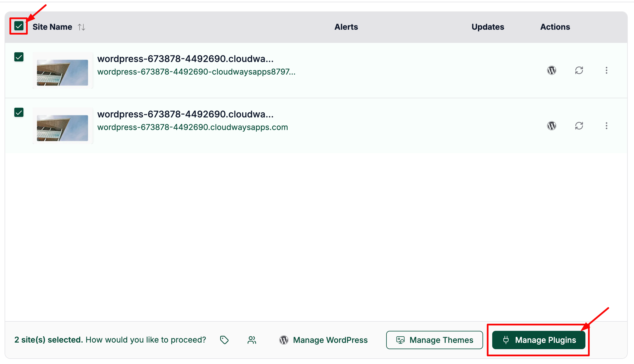
Task: Uncheck the first site's checkbox
Action: tap(19, 57)
